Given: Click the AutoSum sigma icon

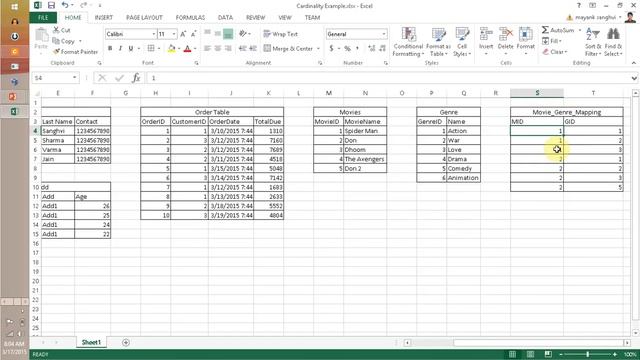Looking at the screenshot, I should (545, 30).
